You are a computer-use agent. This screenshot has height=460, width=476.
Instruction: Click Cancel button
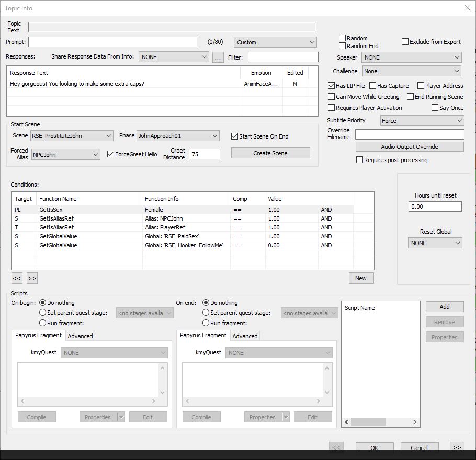pos(419,447)
